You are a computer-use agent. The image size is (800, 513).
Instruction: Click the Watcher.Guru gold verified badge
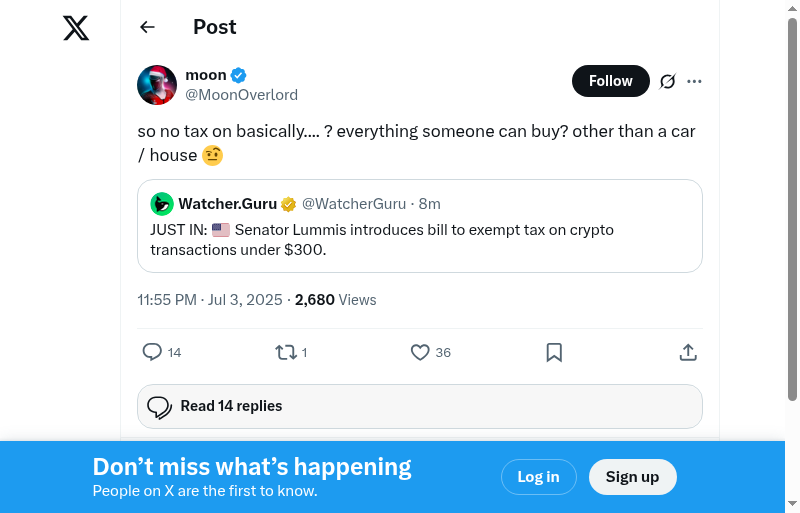pos(288,204)
